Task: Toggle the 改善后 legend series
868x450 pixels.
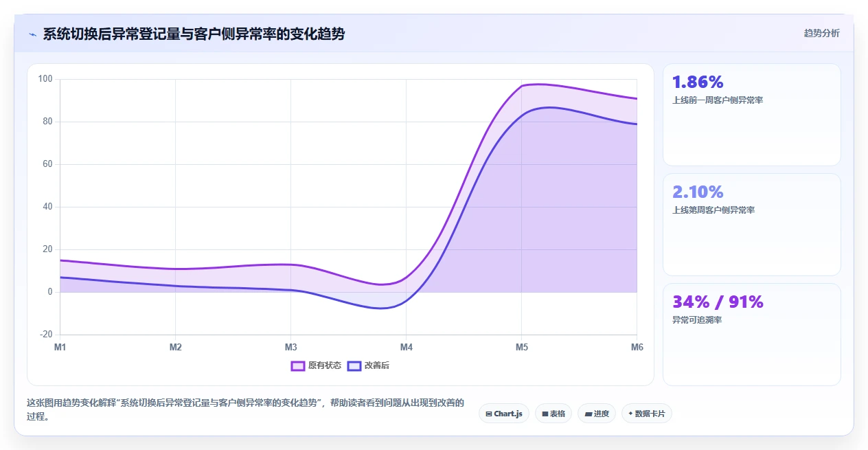Action: pyautogui.click(x=368, y=365)
